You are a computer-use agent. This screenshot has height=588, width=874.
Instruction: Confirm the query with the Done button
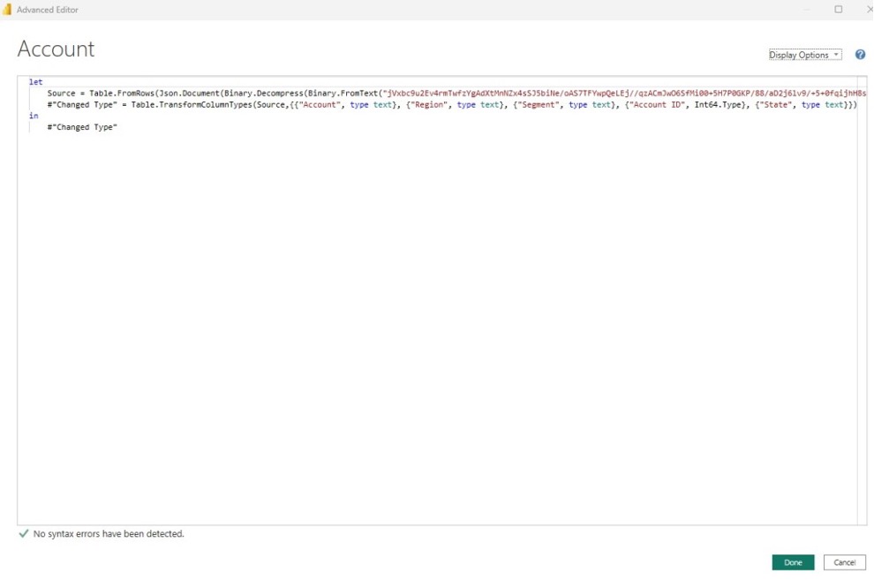793,562
